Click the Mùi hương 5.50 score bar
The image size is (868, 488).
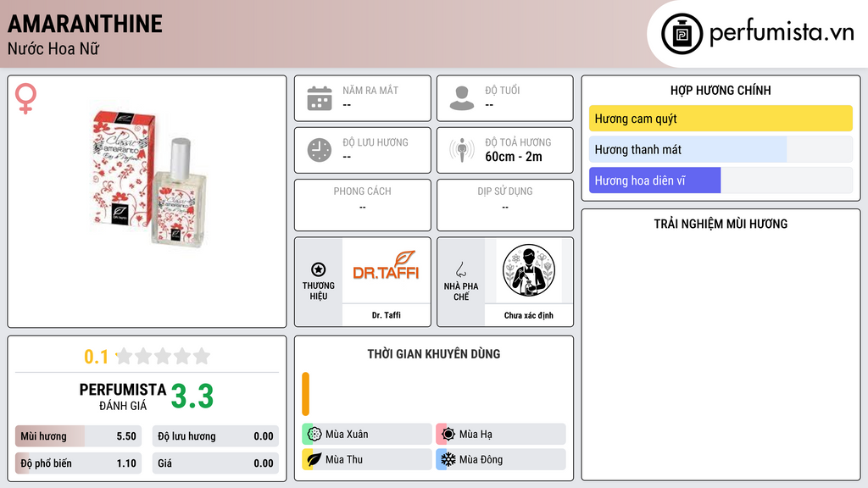(78, 436)
